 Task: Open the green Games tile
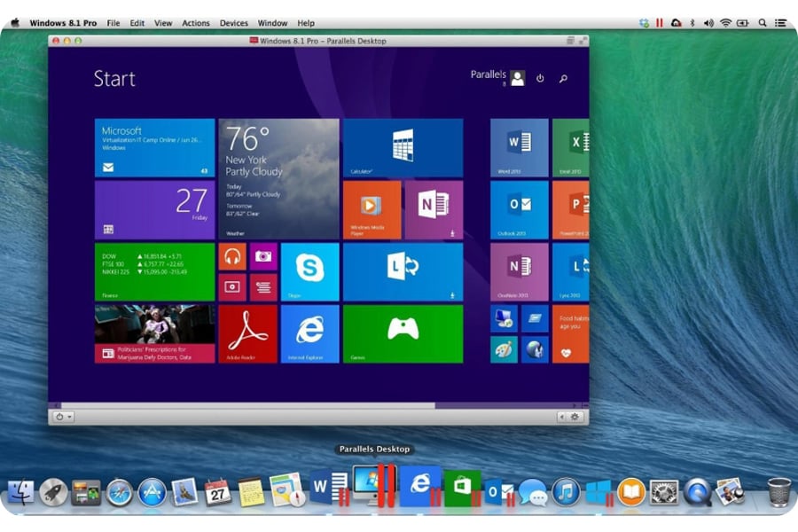[x=403, y=333]
